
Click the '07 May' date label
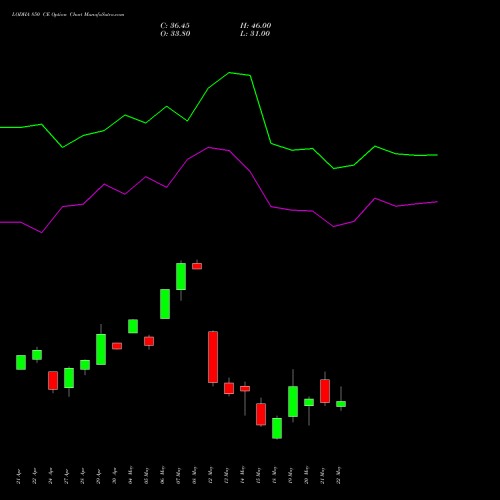(179, 475)
